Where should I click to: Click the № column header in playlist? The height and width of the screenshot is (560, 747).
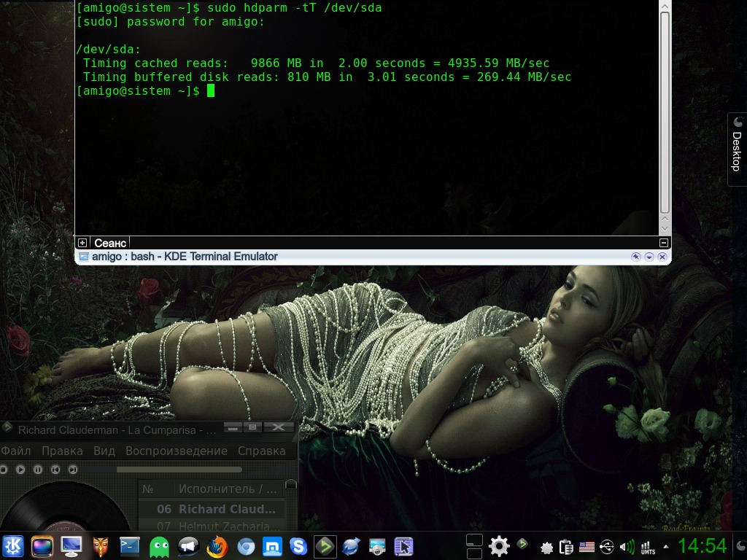[156, 489]
